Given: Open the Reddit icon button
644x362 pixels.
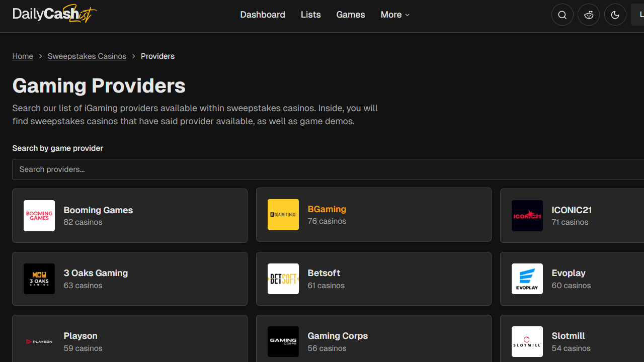Looking at the screenshot, I should pos(589,15).
